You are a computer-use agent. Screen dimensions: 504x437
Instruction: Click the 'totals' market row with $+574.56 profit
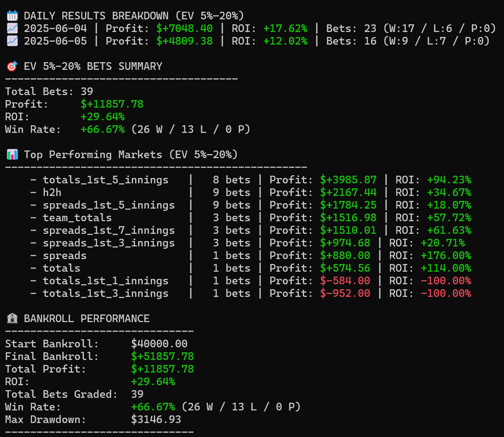[251, 268]
